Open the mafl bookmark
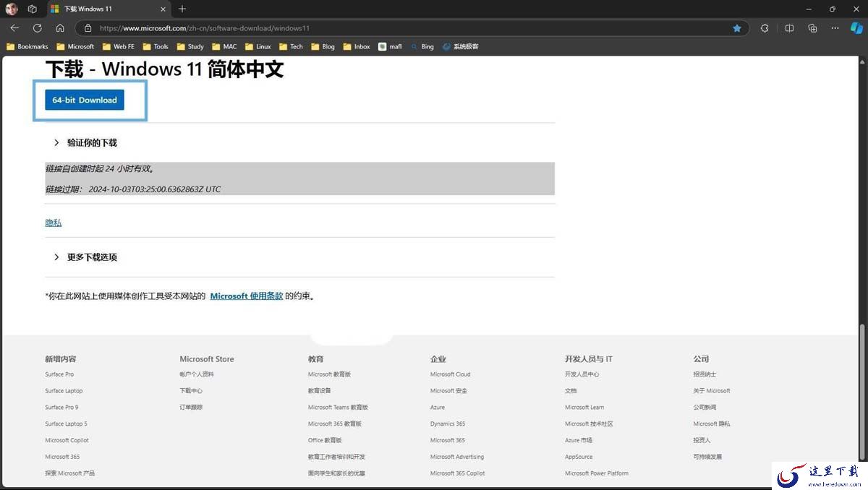Screen dimensions: 868x490 tap(390, 46)
